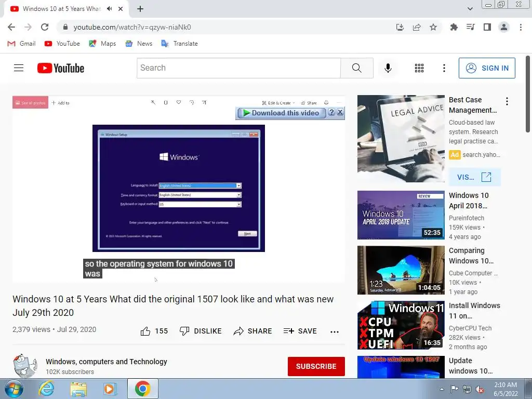Toggle the Chrome side panel icon

(487, 27)
